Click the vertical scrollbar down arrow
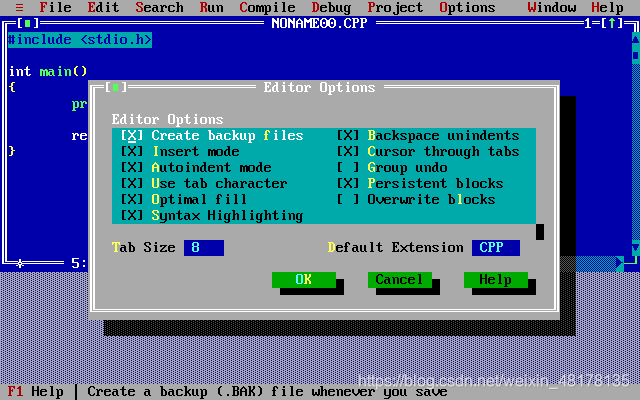Viewport: 640px width, 400px height. pos(636,248)
